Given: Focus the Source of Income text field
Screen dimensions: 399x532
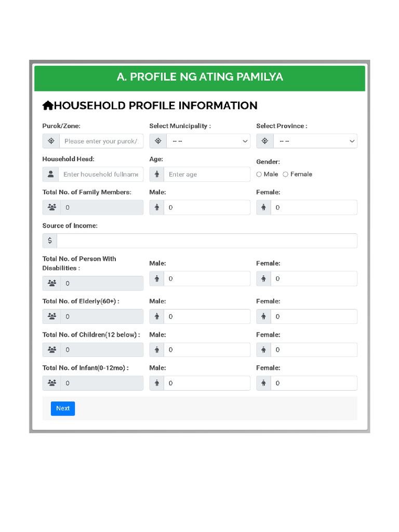Looking at the screenshot, I should [207, 241].
